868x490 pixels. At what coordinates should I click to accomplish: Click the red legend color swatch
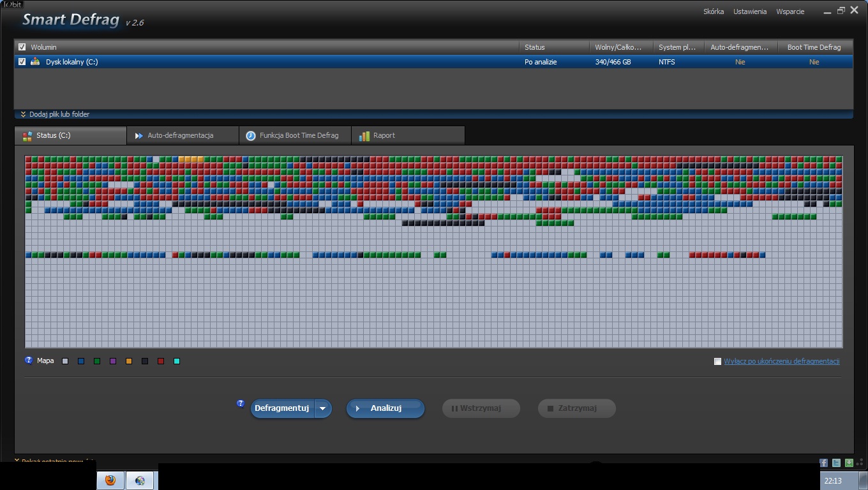161,361
